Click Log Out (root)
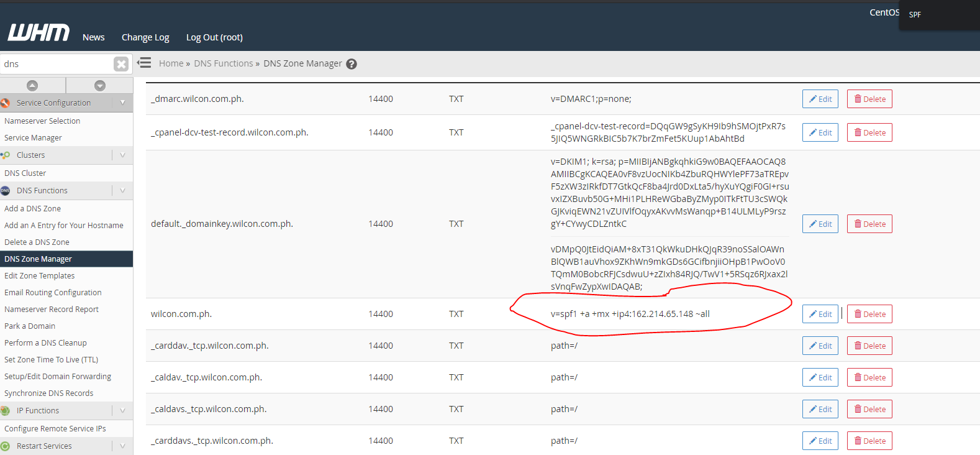The width and height of the screenshot is (980, 455). [214, 37]
